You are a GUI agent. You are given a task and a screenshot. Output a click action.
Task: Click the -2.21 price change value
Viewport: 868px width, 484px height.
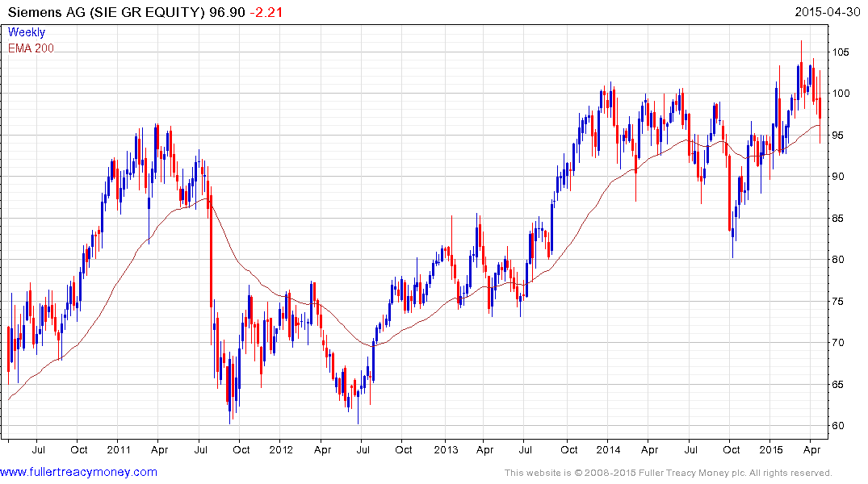[x=266, y=12]
